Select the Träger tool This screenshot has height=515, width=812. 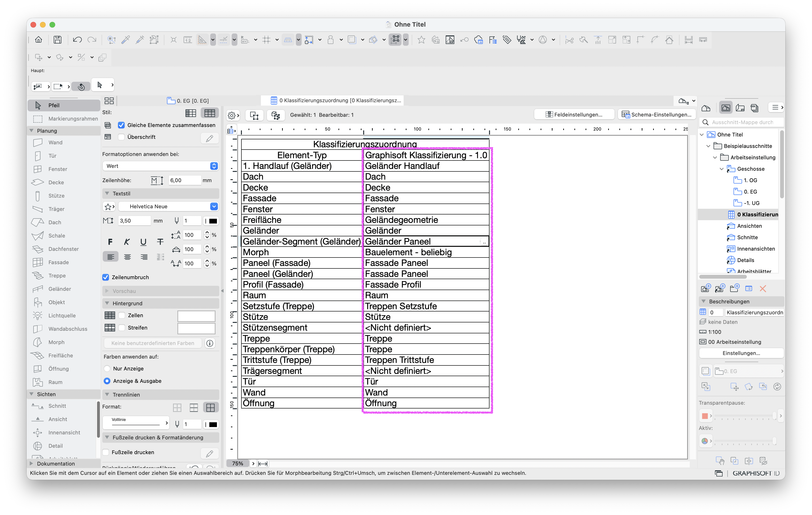[x=64, y=209]
